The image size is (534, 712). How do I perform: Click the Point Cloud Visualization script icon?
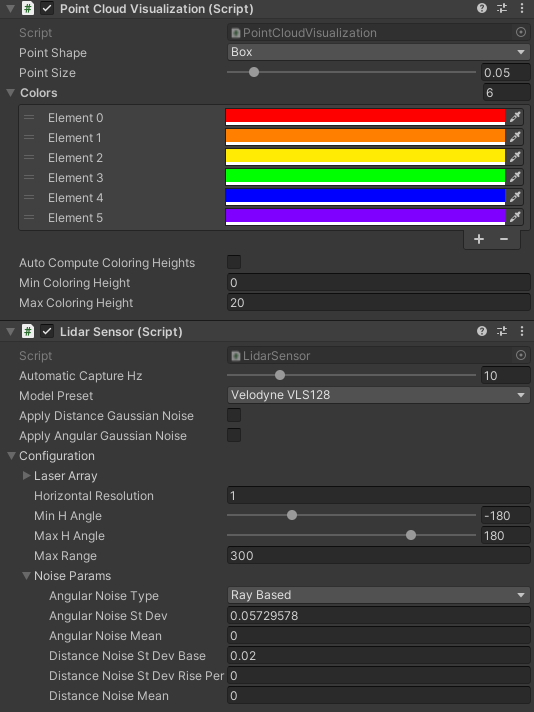pos(28,9)
